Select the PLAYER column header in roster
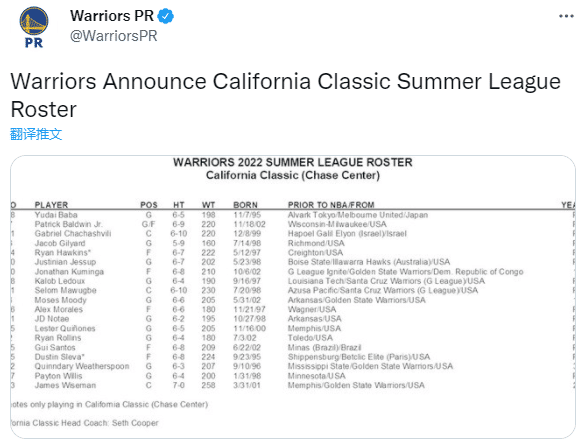Screen dimensions: 588x444 (x=51, y=205)
